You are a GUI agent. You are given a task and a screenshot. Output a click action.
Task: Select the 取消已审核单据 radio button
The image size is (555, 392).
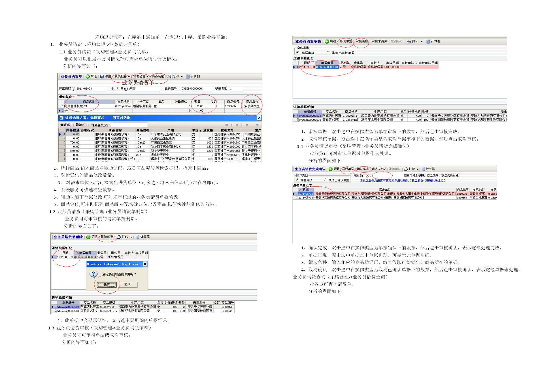(328, 53)
